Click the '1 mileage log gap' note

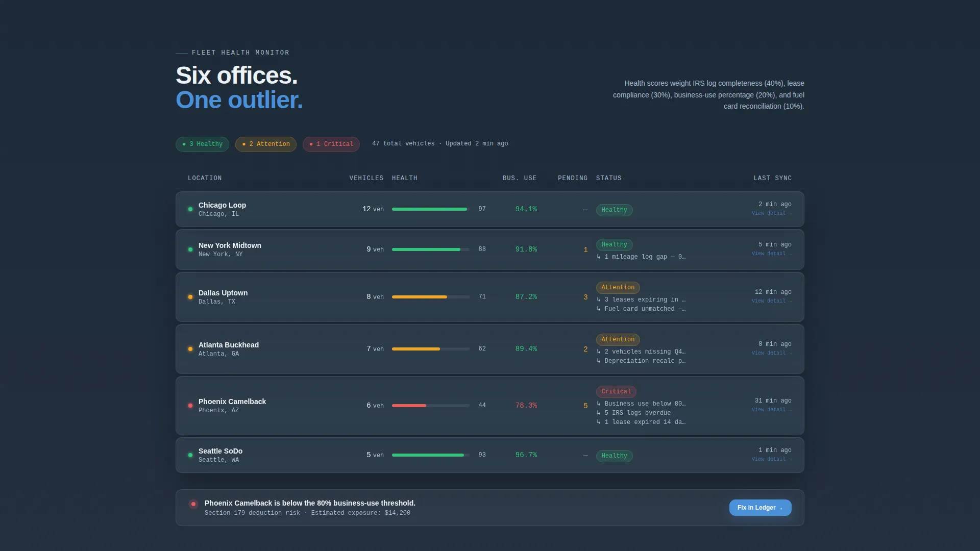[x=641, y=257]
